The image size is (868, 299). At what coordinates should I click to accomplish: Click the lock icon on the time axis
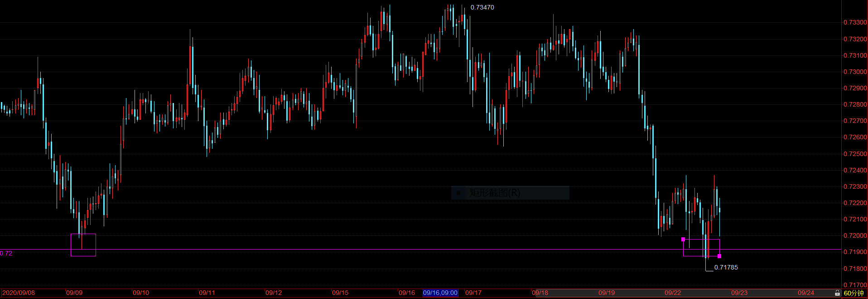click(837, 293)
